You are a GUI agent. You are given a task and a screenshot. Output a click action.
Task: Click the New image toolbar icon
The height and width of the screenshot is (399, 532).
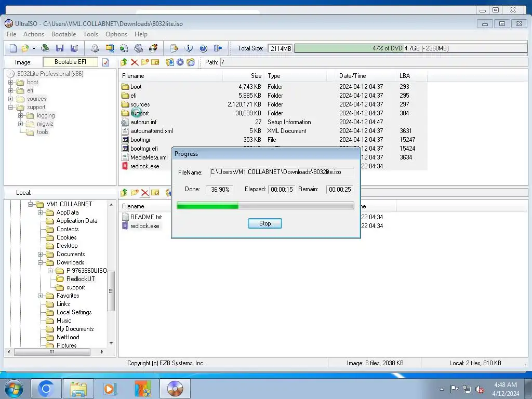tap(13, 48)
